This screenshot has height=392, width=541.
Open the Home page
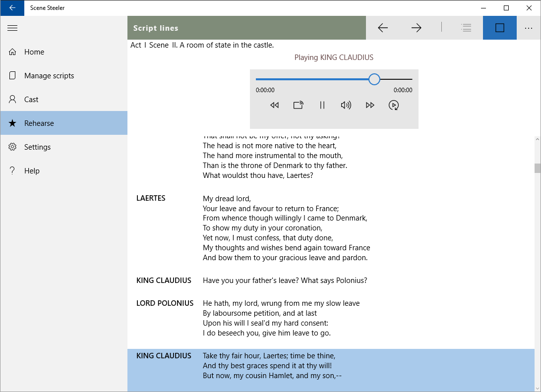pos(64,52)
